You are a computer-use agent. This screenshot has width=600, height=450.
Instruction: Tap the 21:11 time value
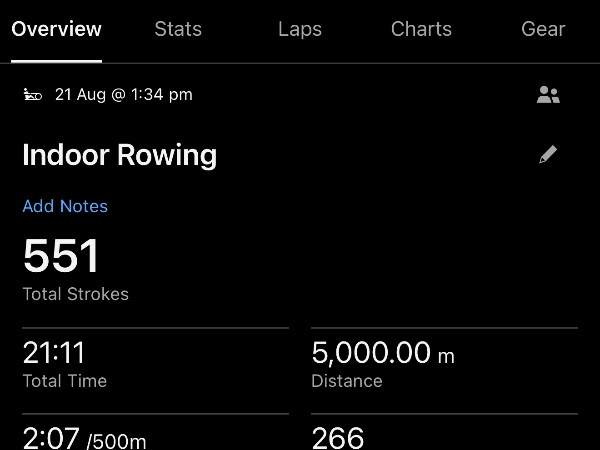(54, 352)
